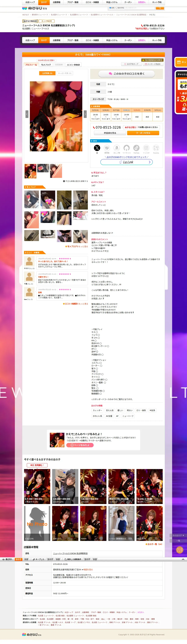Open the 質問箱 SNS icon
Viewport: 187px width, 644px height.
tap(107, 148)
